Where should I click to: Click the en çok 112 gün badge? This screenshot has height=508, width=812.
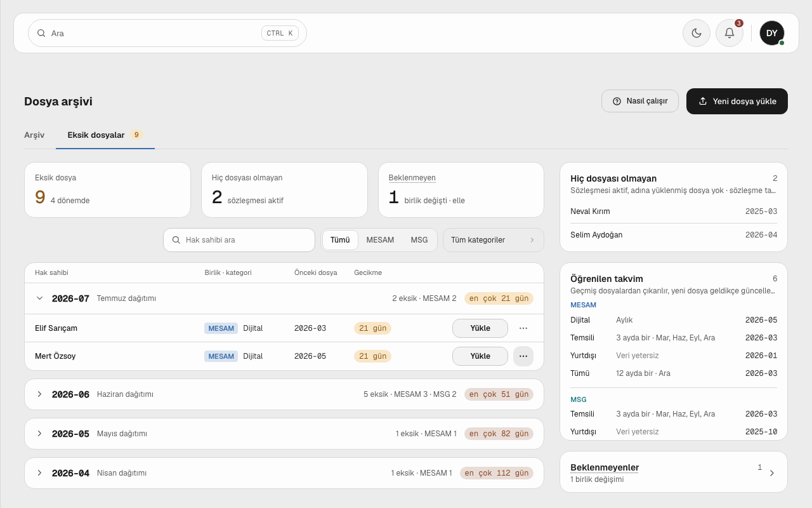497,473
